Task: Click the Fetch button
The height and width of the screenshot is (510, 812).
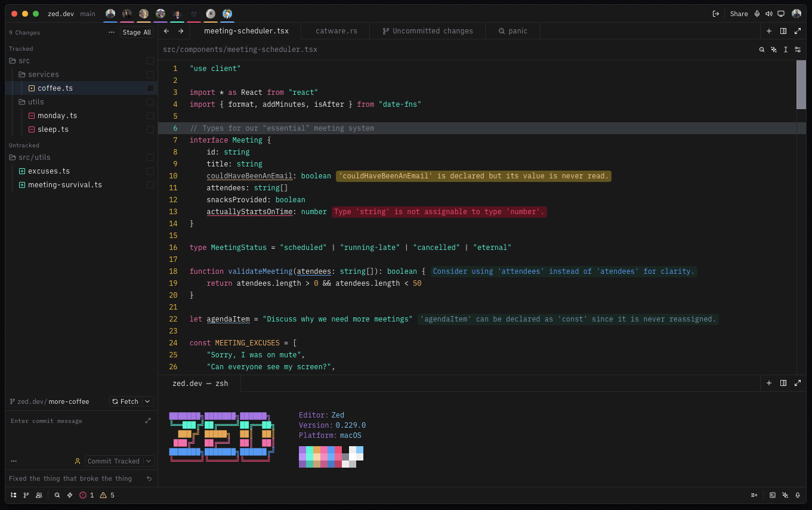Action: click(x=125, y=401)
